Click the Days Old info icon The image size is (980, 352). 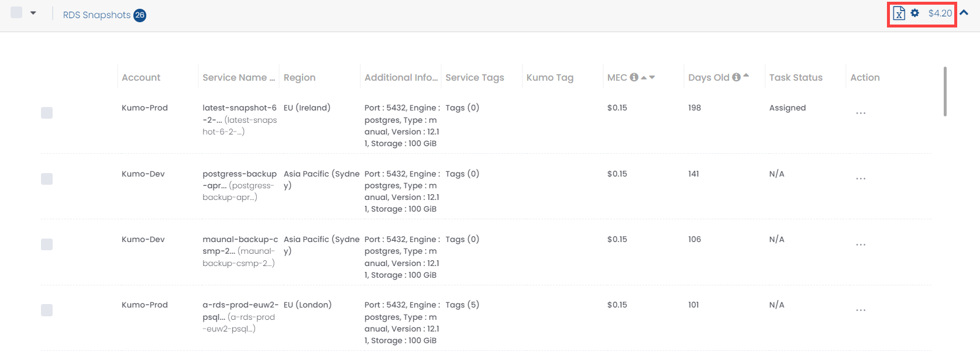point(737,77)
